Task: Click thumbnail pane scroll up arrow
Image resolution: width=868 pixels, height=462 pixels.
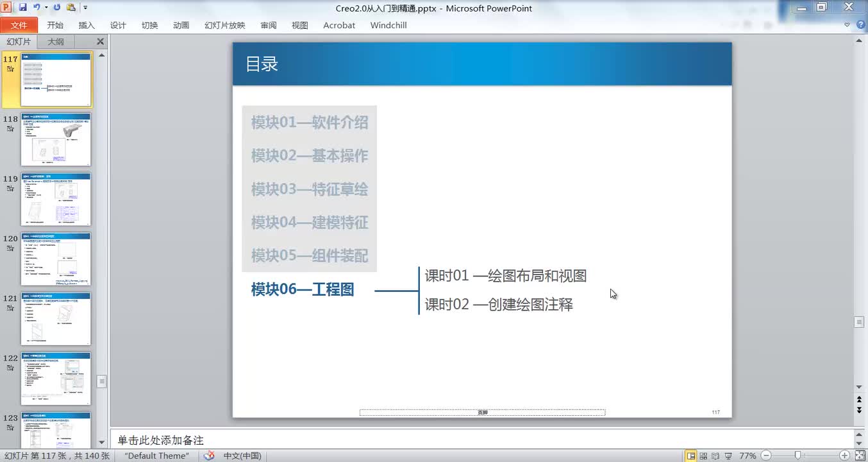Action: pos(101,55)
